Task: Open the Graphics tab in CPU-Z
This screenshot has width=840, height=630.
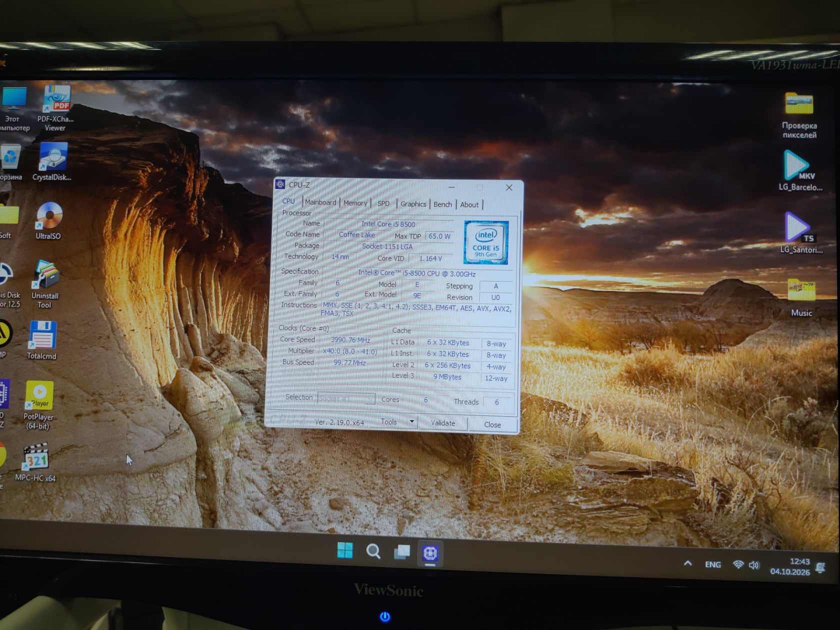Action: [x=413, y=203]
